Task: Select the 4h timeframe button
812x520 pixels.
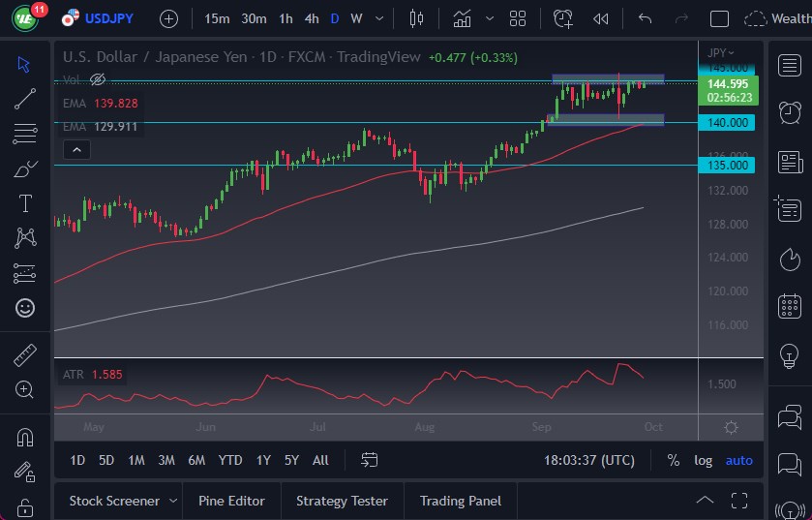Action: [311, 18]
